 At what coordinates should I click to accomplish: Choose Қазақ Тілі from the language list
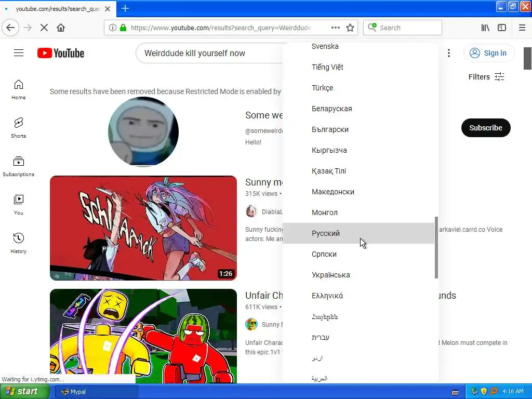[x=358, y=171]
